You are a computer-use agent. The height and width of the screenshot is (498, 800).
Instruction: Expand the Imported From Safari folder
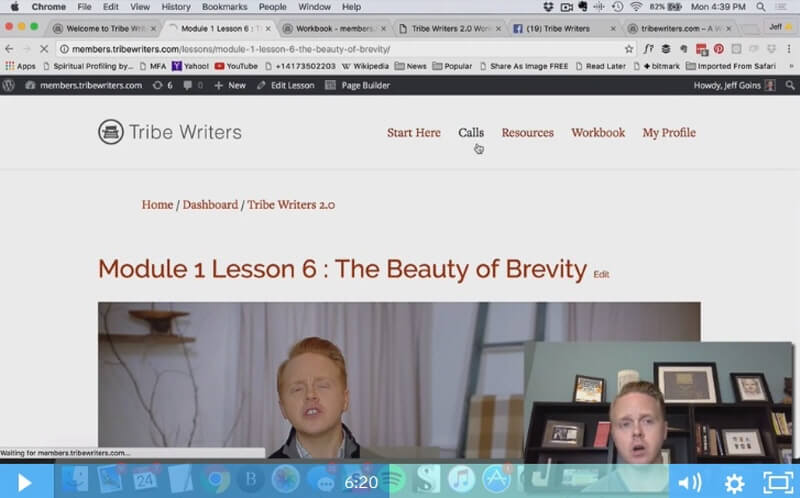[731, 66]
